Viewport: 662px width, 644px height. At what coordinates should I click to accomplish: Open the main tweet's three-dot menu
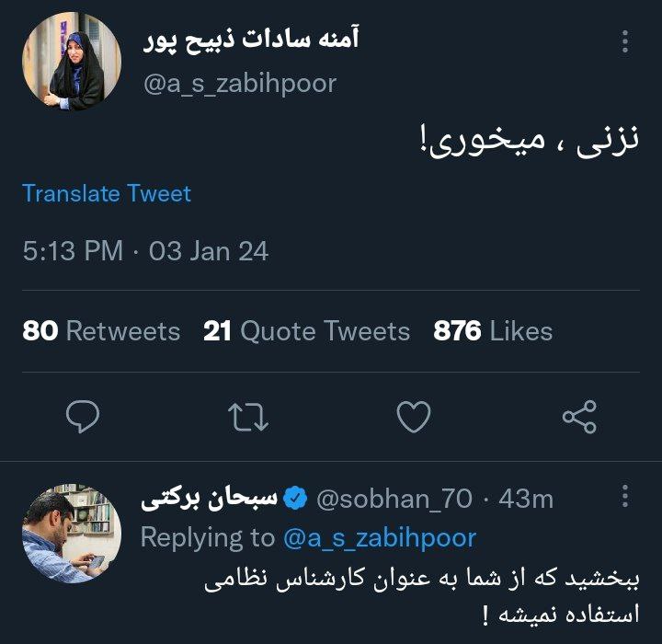coord(625,41)
